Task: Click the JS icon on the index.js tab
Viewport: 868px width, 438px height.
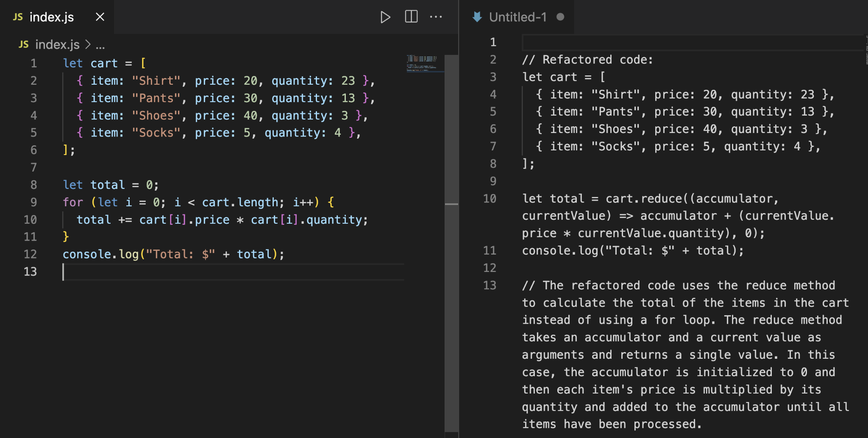Action: (18, 17)
